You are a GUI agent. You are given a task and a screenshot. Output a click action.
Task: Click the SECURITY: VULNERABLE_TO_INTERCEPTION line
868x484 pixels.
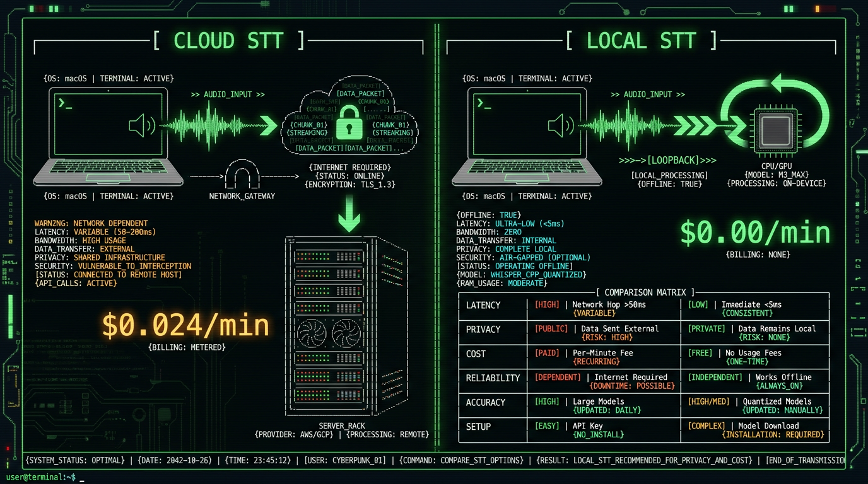coord(113,266)
